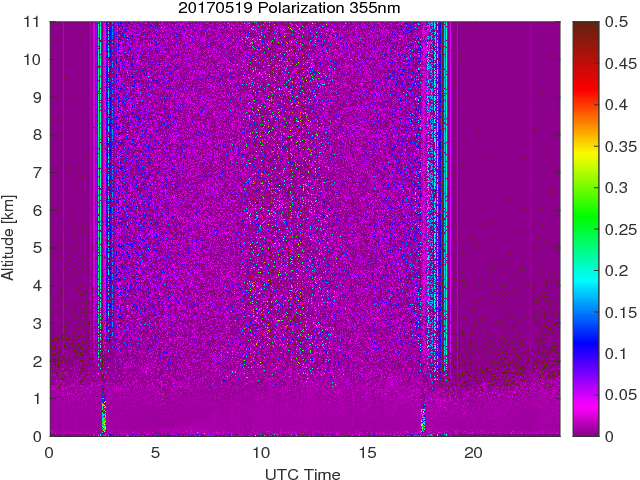Click the x-axis tick label 20

(x=473, y=452)
